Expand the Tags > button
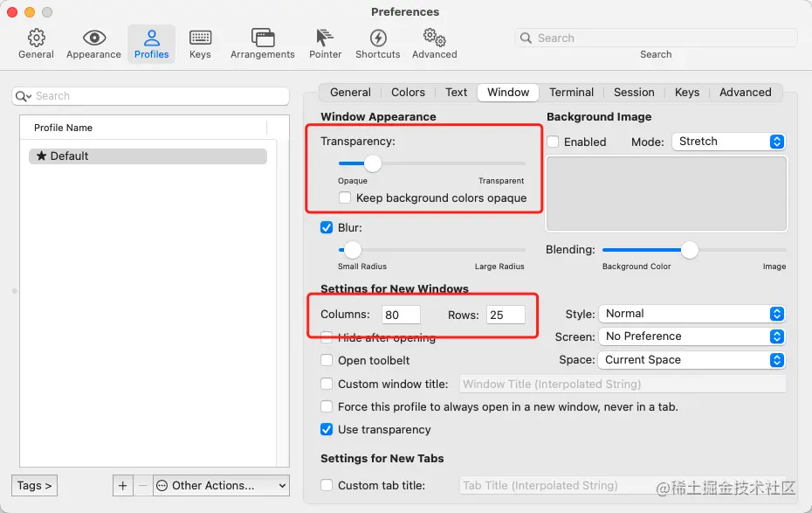Viewport: 812px width, 513px height. click(x=34, y=486)
